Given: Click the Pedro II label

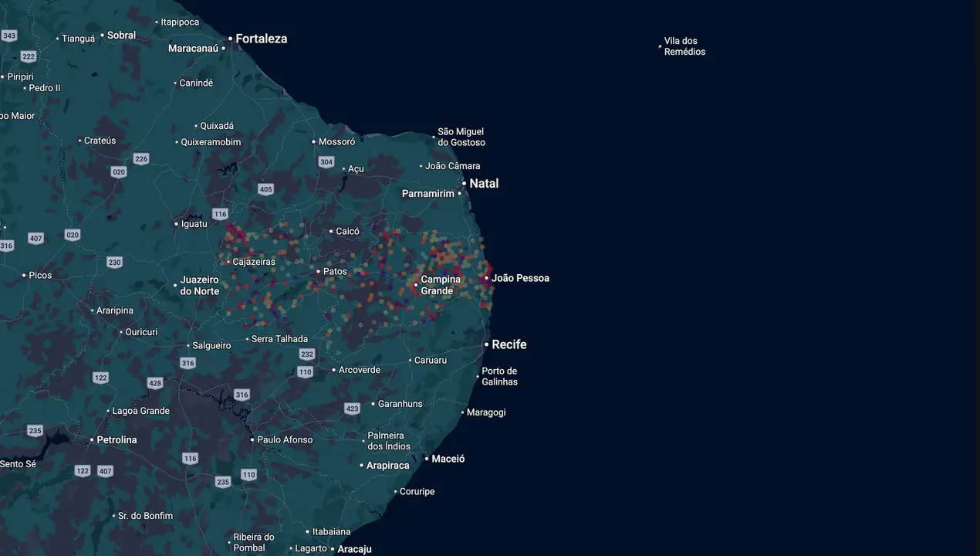Looking at the screenshot, I should (45, 88).
